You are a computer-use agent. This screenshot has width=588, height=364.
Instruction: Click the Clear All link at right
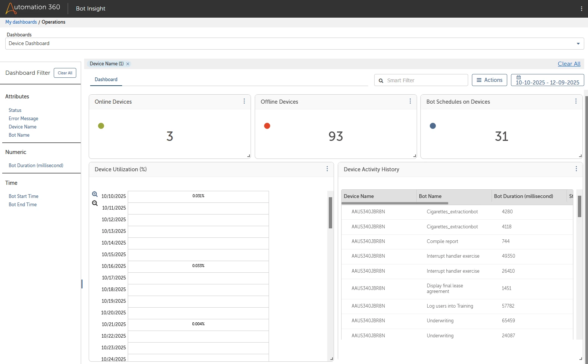click(569, 64)
